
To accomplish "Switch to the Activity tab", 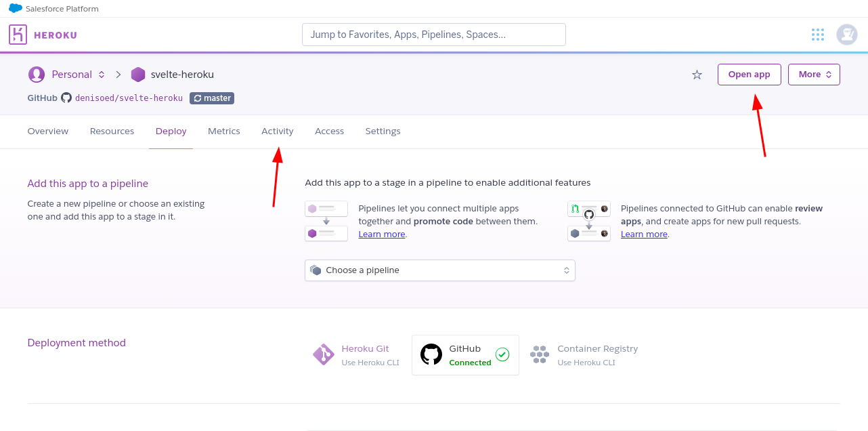I will [278, 131].
